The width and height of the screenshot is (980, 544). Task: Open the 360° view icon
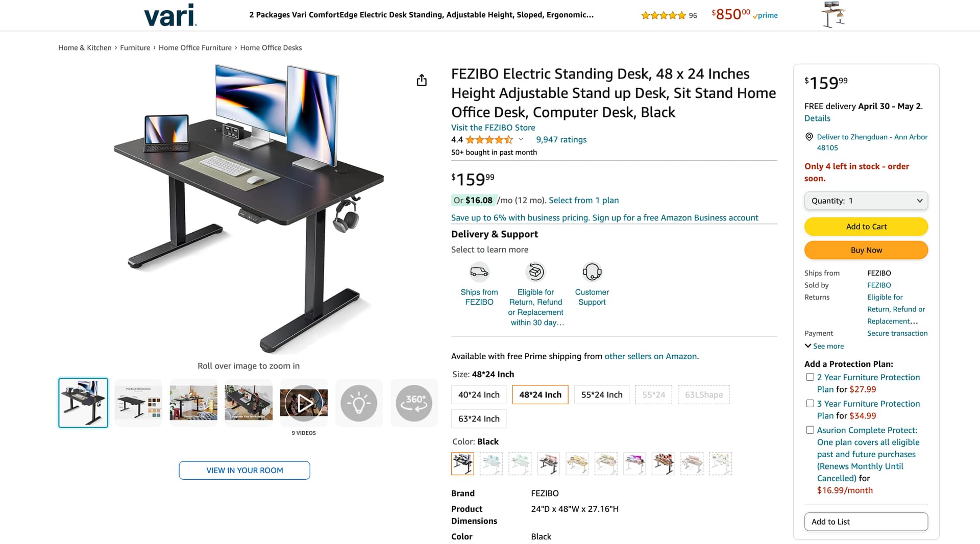pyautogui.click(x=414, y=403)
